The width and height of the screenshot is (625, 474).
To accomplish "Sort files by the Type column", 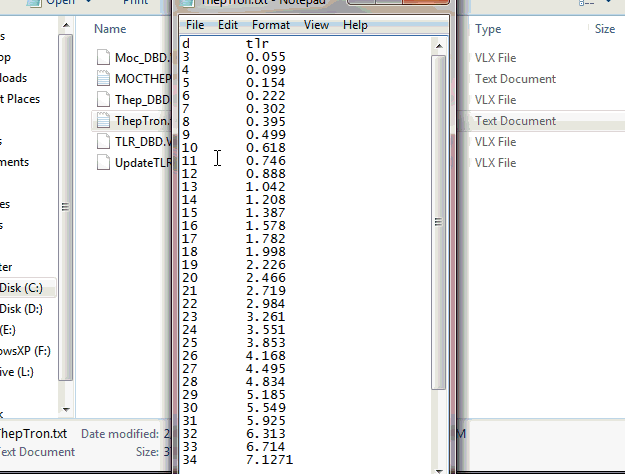I will [x=488, y=30].
